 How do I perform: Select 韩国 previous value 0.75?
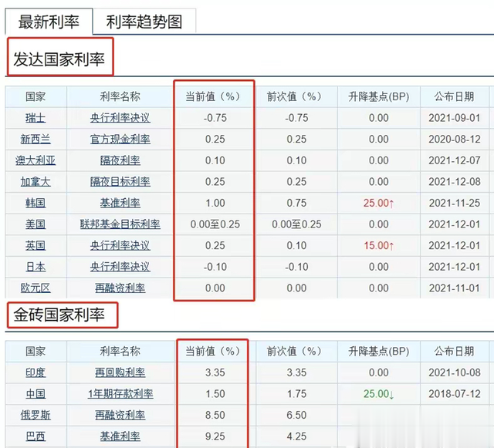pyautogui.click(x=296, y=203)
